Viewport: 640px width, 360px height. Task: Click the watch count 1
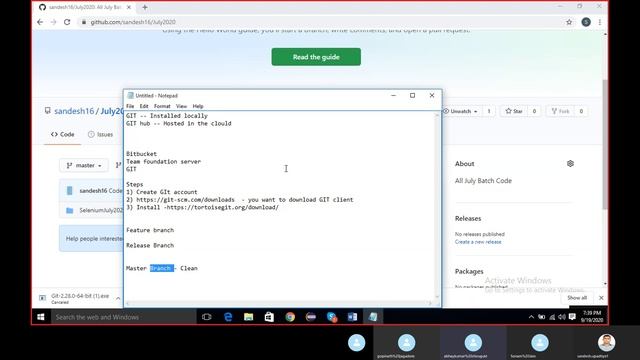pos(489,111)
